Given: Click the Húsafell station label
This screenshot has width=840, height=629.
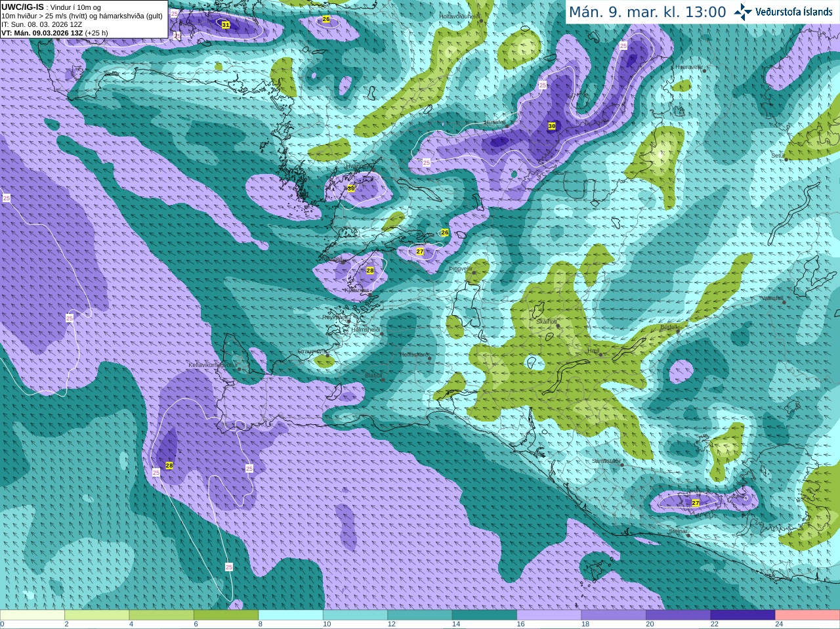Looking at the screenshot, I should coord(495,122).
